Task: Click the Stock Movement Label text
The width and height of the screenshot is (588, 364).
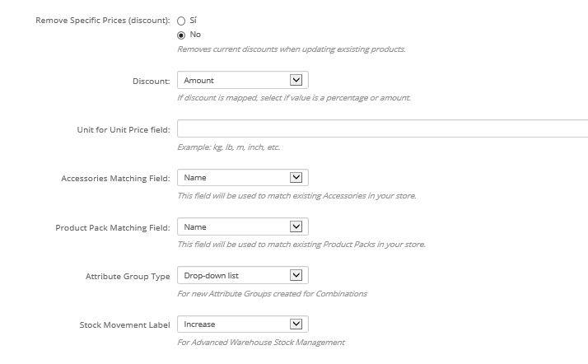Action: pos(124,324)
